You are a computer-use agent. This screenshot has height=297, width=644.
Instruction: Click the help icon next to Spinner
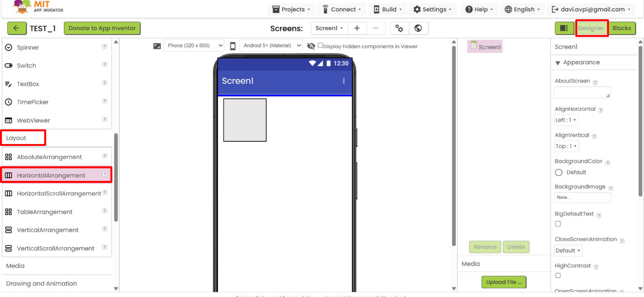105,46
